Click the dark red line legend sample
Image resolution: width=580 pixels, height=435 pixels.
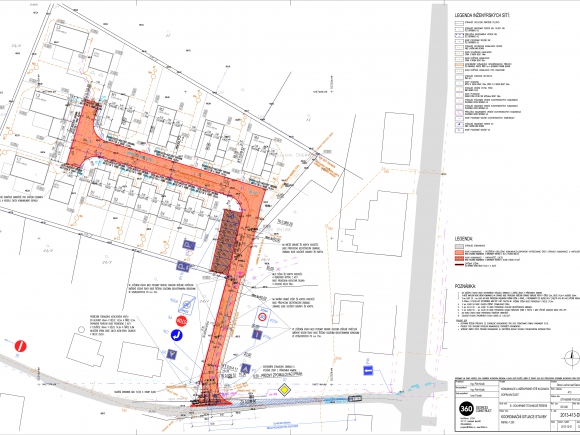tap(459, 265)
